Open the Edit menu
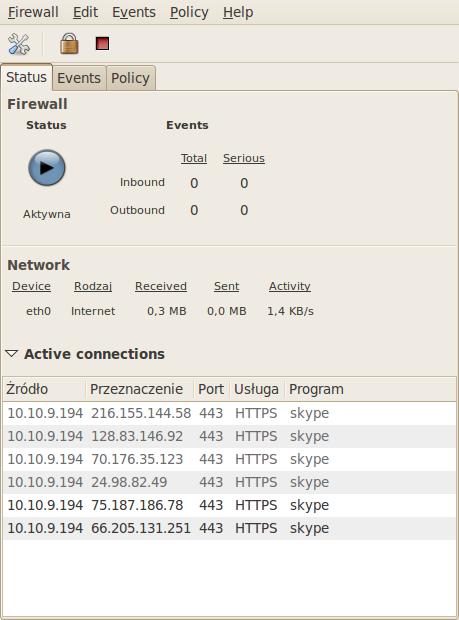 85,12
